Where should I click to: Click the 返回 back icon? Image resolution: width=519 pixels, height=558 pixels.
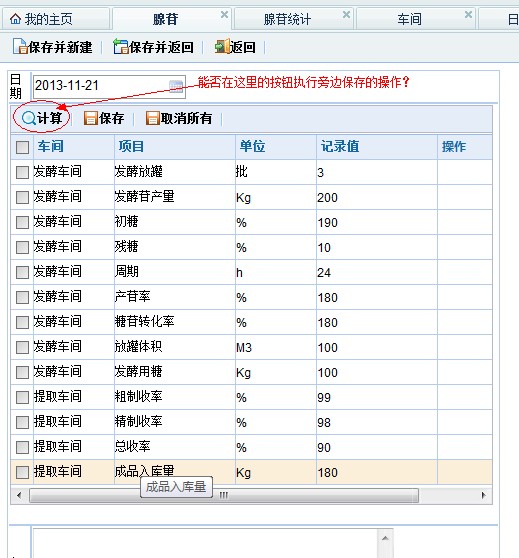[x=222, y=47]
